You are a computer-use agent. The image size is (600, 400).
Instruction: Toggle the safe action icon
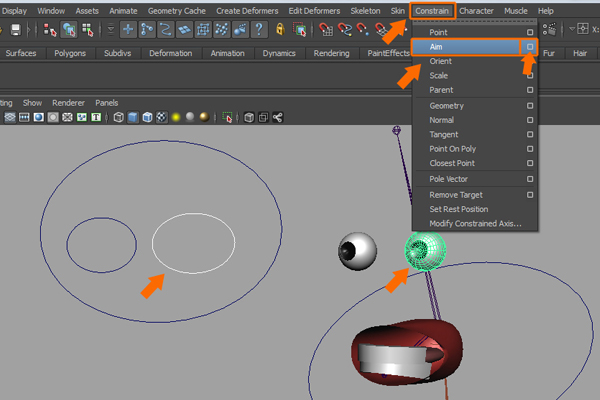coord(82,117)
